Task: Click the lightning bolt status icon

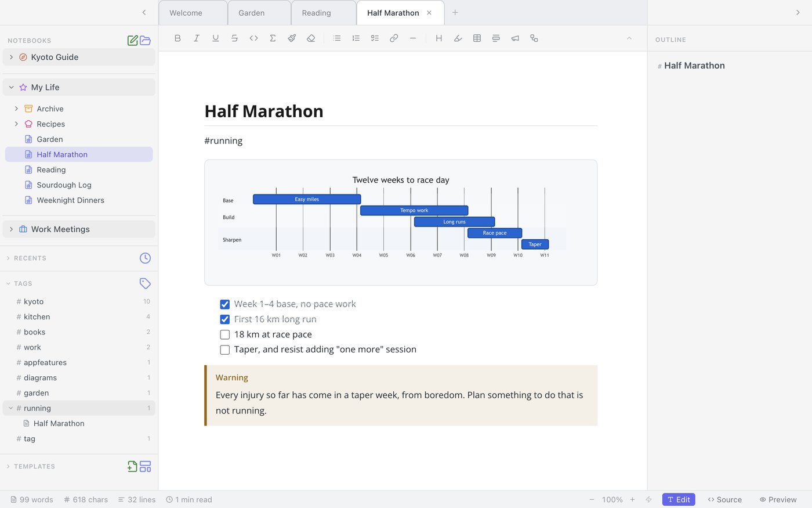Action: (x=649, y=499)
